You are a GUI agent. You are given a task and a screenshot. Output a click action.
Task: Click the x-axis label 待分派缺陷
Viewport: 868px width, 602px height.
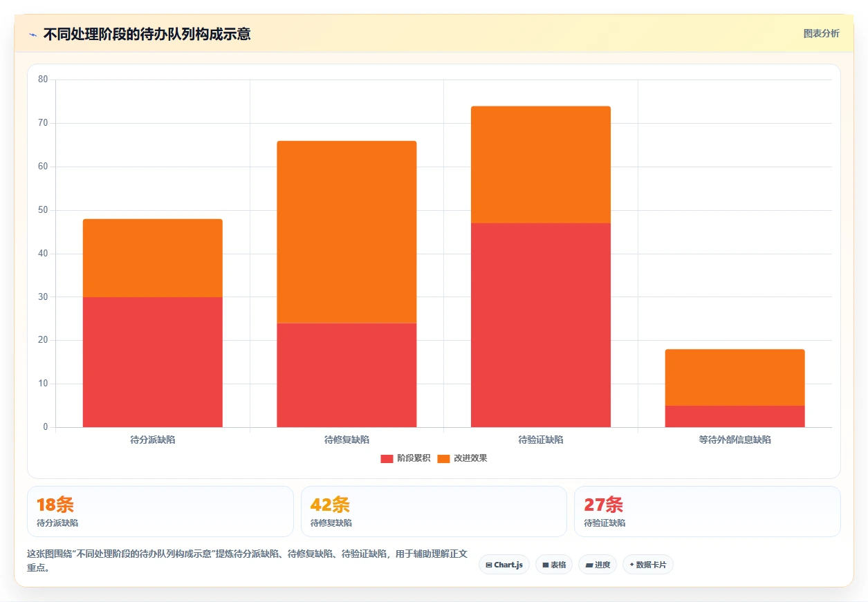(153, 440)
